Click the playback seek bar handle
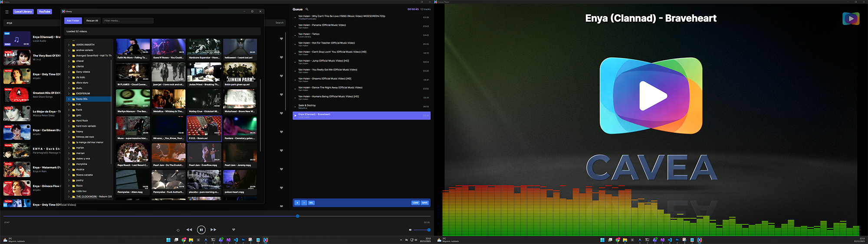 (x=298, y=216)
